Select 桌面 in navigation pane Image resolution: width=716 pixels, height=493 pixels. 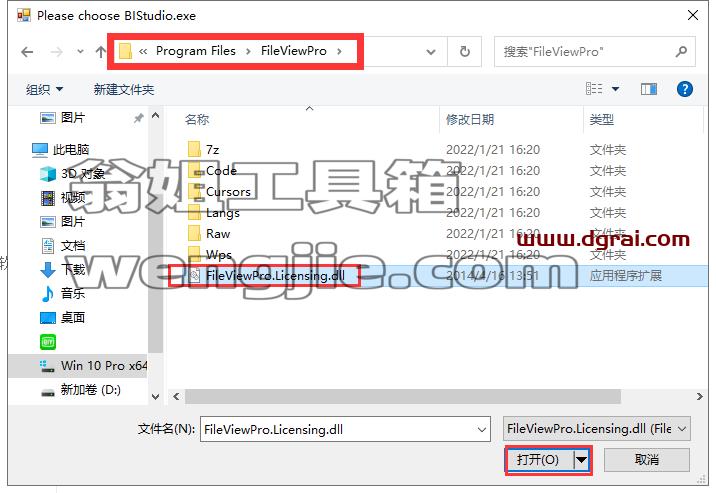coord(63,317)
